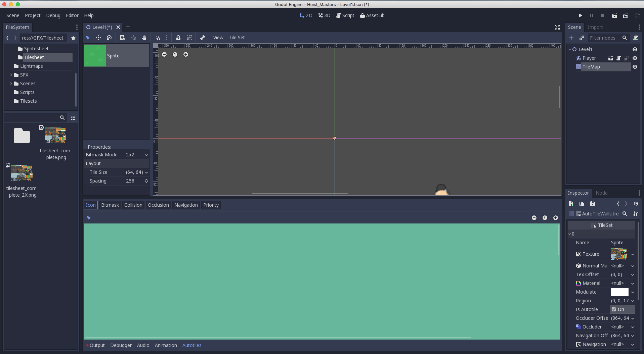This screenshot has height=354, width=644.
Task: Select the Move tool in the canvas toolbar
Action: pyautogui.click(x=98, y=38)
